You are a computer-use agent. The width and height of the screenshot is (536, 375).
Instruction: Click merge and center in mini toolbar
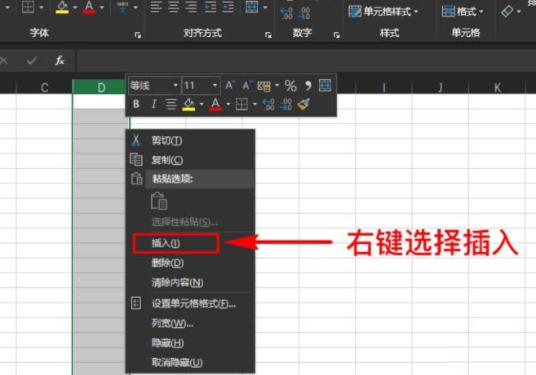(325, 85)
